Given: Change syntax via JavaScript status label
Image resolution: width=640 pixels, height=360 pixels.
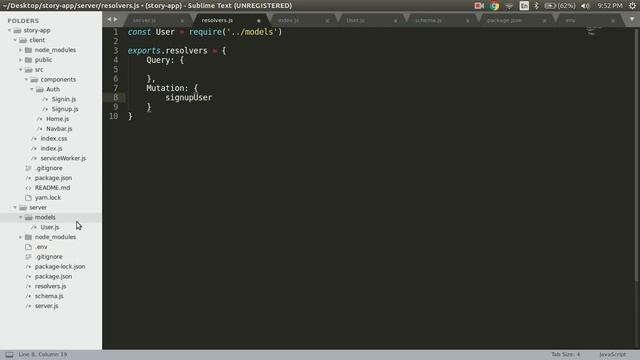Looking at the screenshot, I should (612, 354).
